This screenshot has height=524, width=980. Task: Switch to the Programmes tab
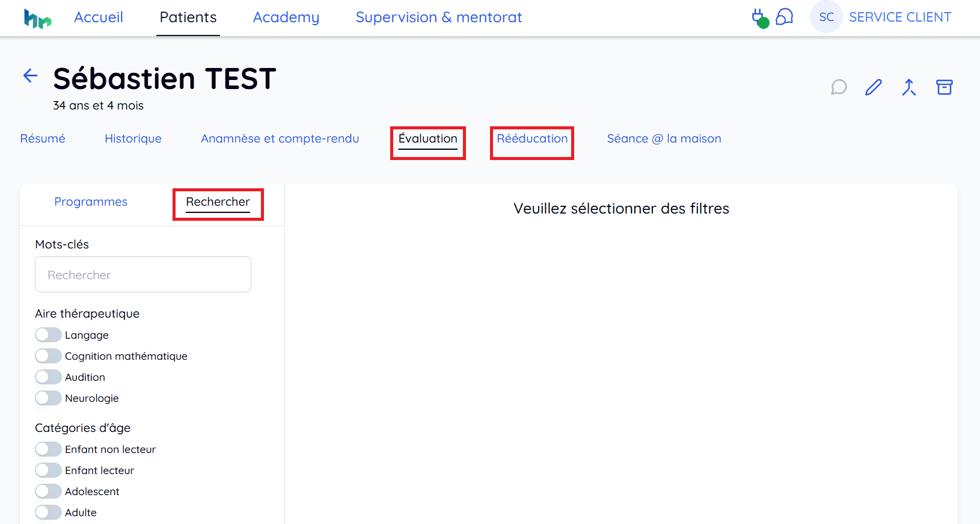(x=91, y=202)
